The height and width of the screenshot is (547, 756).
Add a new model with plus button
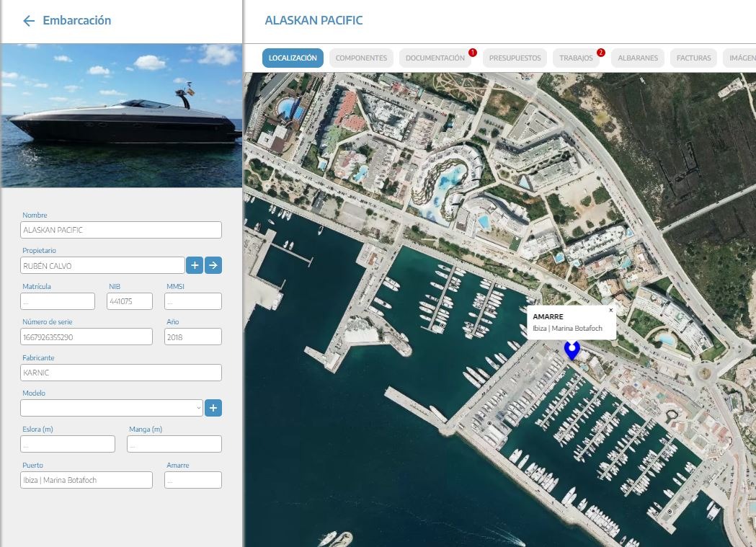(x=213, y=408)
